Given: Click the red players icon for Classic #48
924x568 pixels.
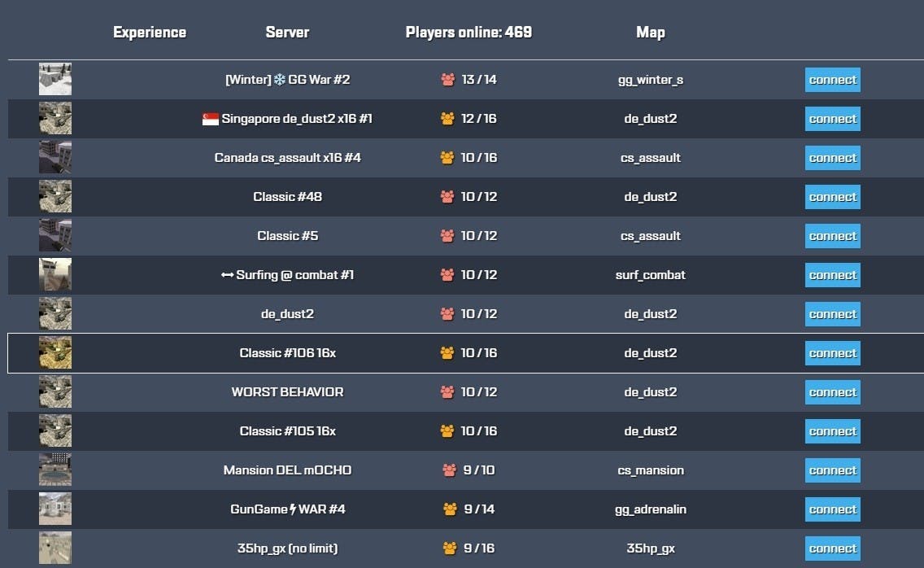Looking at the screenshot, I should point(447,197).
